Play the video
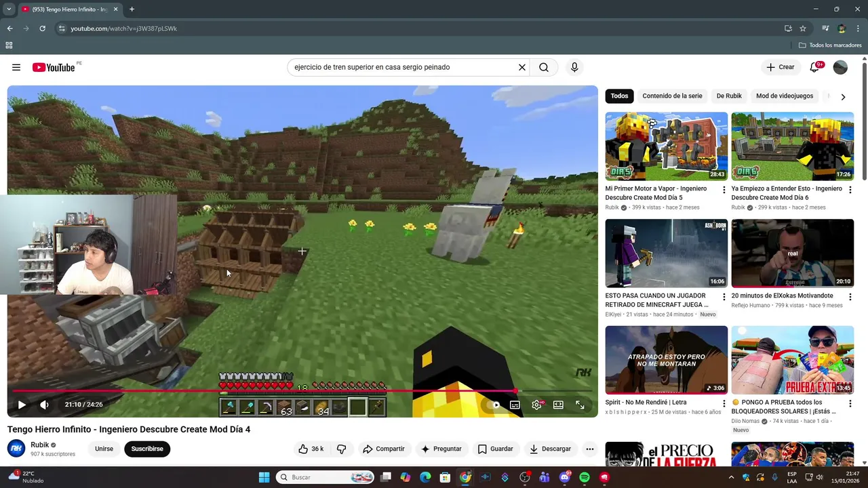The width and height of the screenshot is (868, 488). coord(22,405)
